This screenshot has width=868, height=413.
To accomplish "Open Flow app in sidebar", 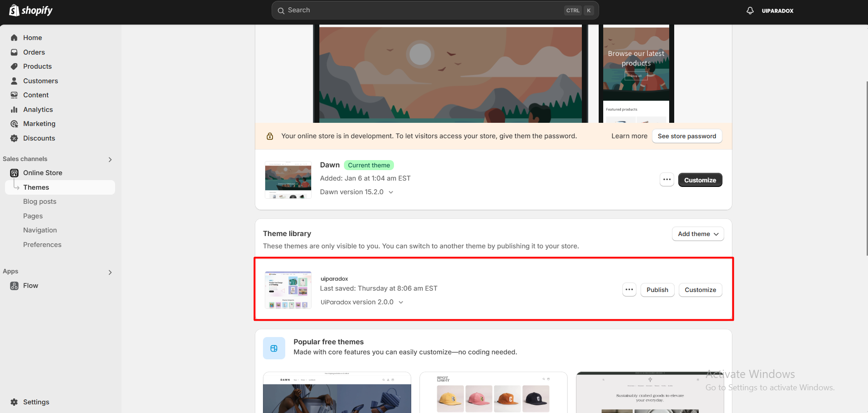I will 30,286.
